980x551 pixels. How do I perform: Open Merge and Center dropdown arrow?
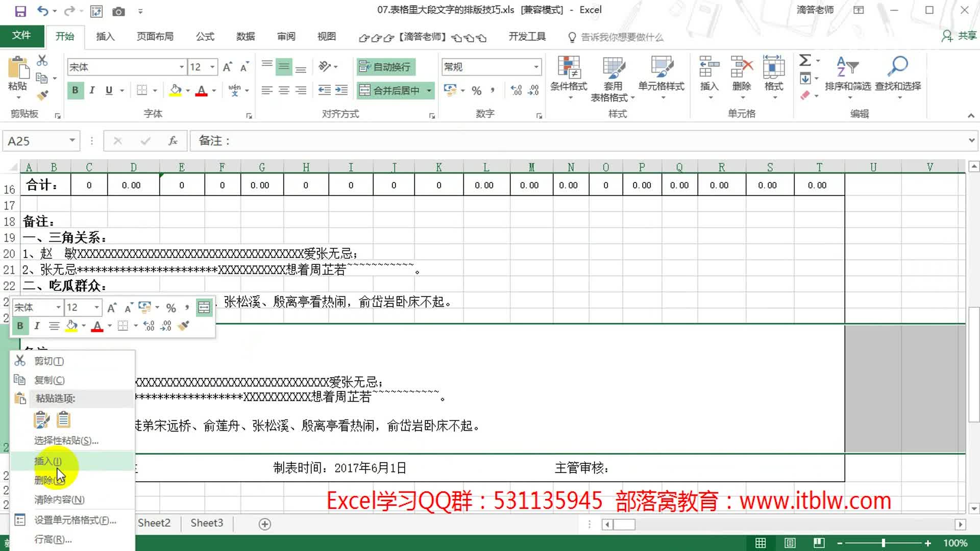point(429,90)
